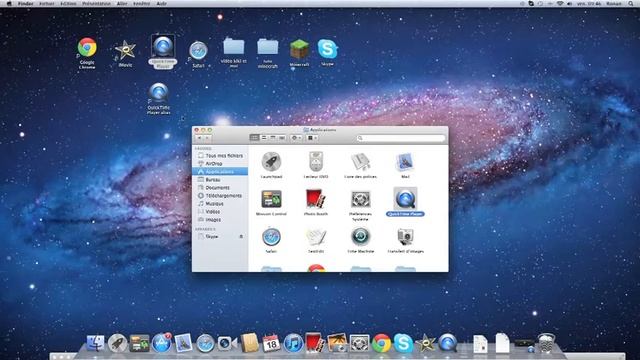640x360 pixels.
Task: Select Transfert d'images app icon
Action: (405, 237)
